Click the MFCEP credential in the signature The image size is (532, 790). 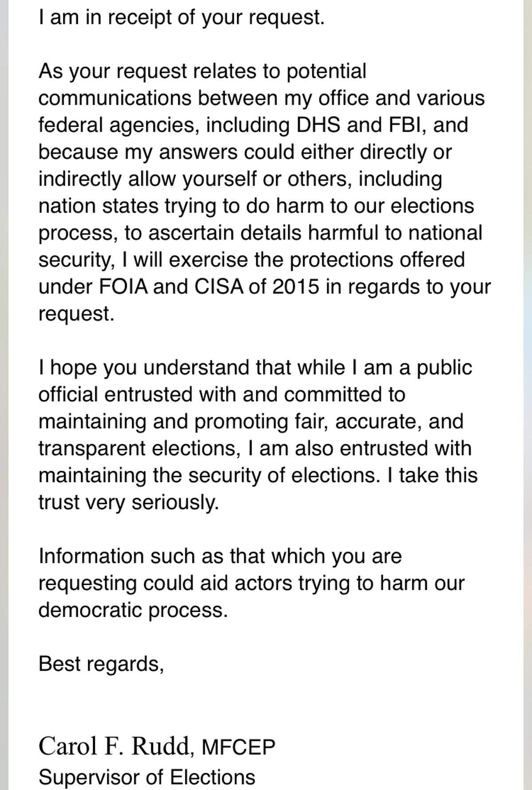(238, 747)
